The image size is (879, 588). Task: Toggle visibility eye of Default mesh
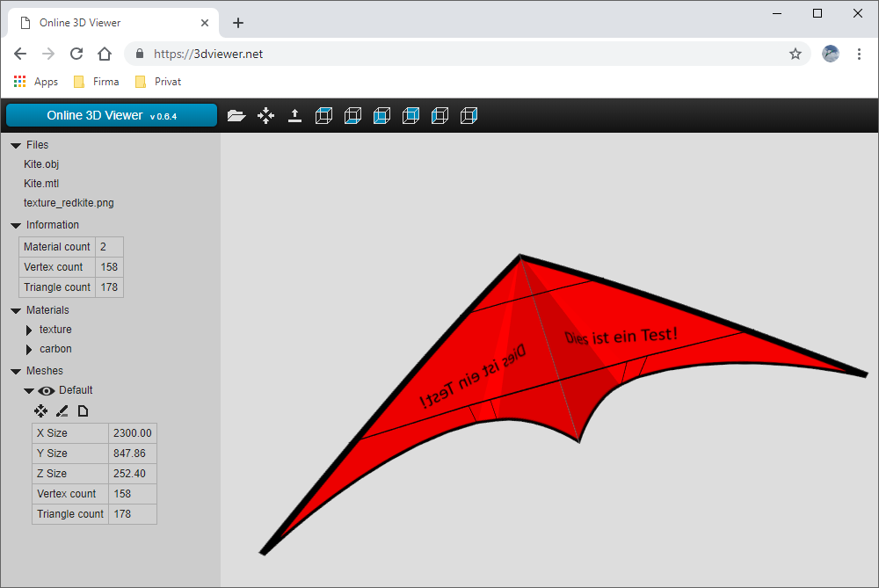[x=47, y=390]
